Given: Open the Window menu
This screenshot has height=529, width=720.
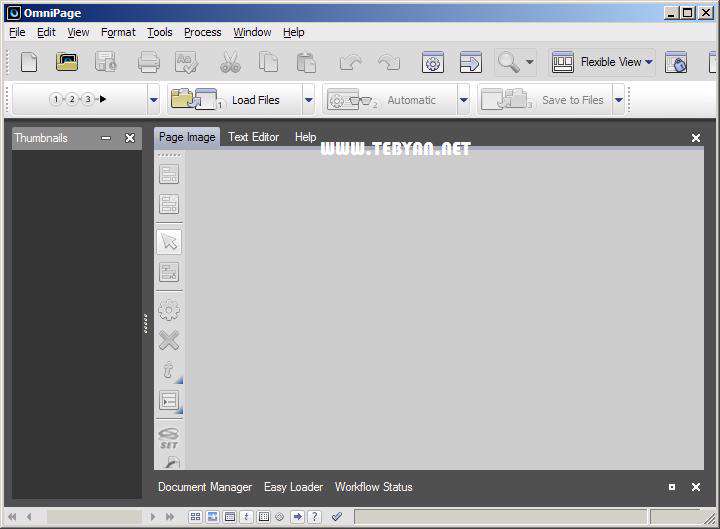Looking at the screenshot, I should click(x=252, y=32).
